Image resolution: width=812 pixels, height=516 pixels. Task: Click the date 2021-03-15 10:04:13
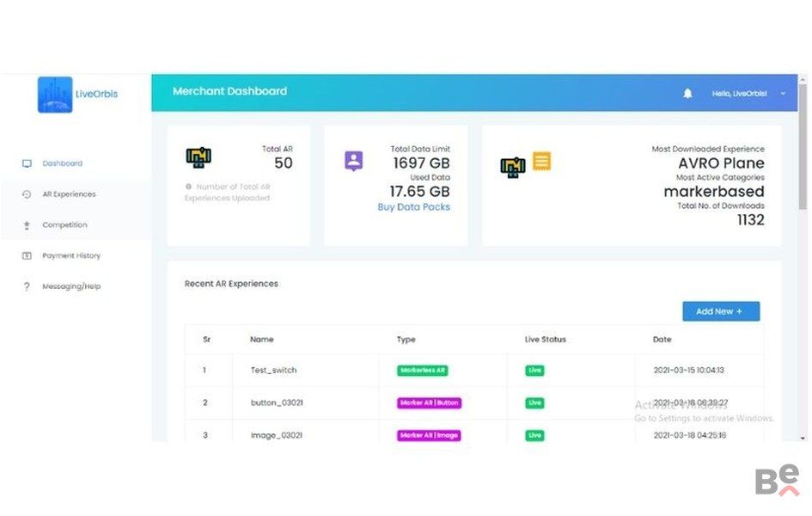[689, 371]
